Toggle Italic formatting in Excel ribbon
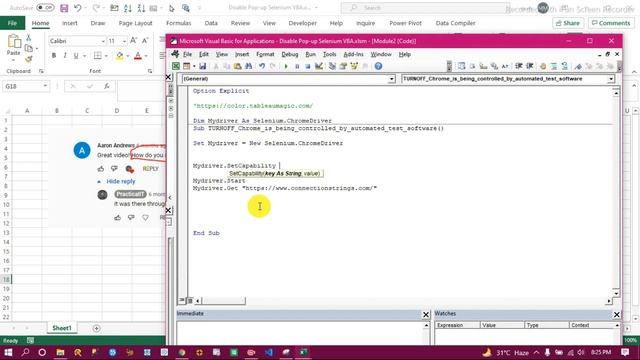This screenshot has width=640, height=360. point(65,56)
